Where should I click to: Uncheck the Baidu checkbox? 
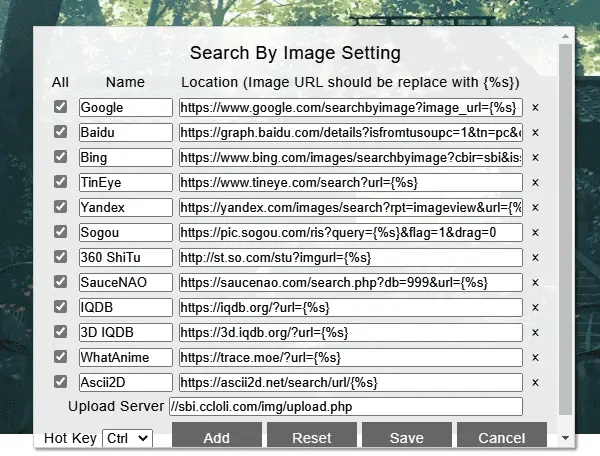click(60, 132)
